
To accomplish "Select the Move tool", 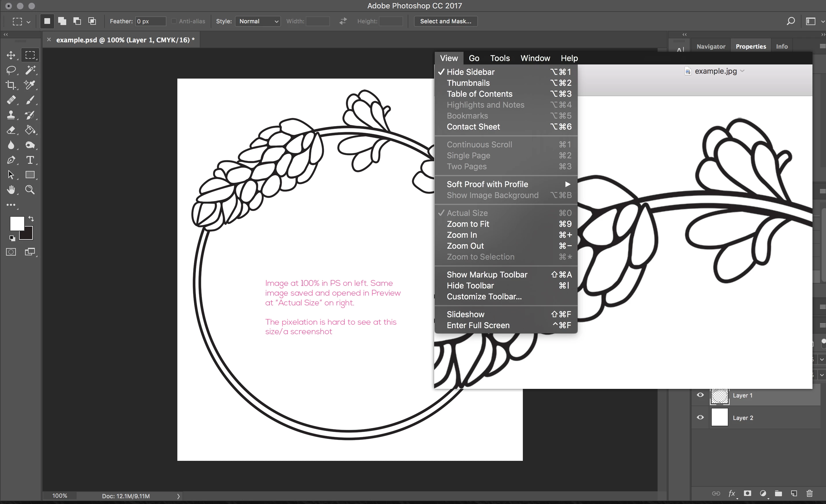I will click(x=11, y=55).
